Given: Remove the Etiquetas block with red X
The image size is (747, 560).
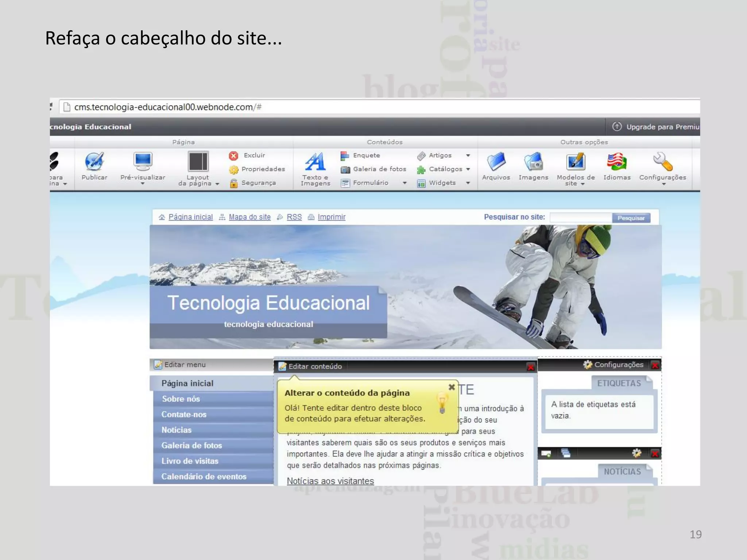Looking at the screenshot, I should 655,365.
